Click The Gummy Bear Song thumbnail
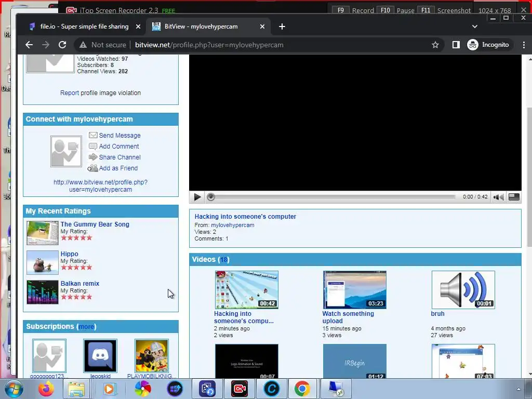The width and height of the screenshot is (532, 399). 43,233
